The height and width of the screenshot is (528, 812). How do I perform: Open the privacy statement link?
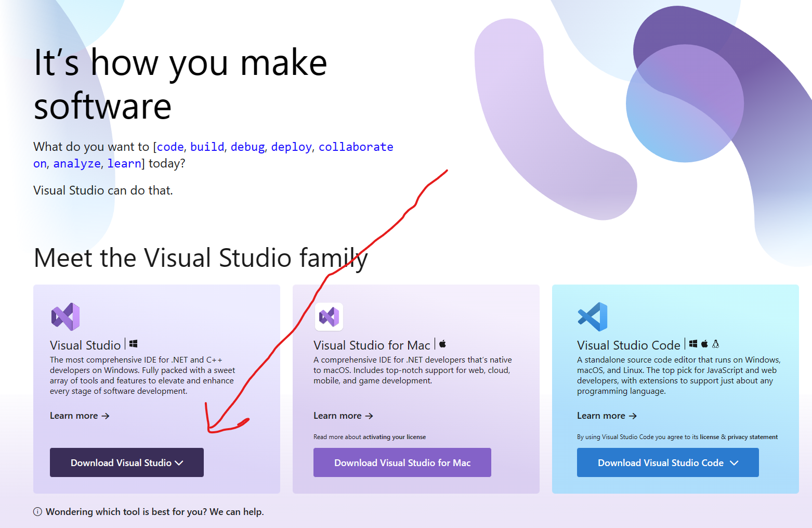pos(753,437)
